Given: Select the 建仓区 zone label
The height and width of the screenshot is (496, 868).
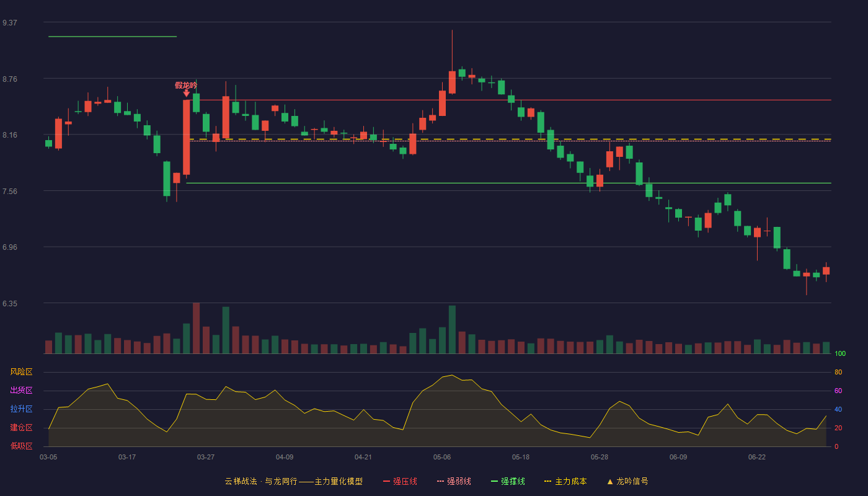Looking at the screenshot, I should tap(21, 428).
